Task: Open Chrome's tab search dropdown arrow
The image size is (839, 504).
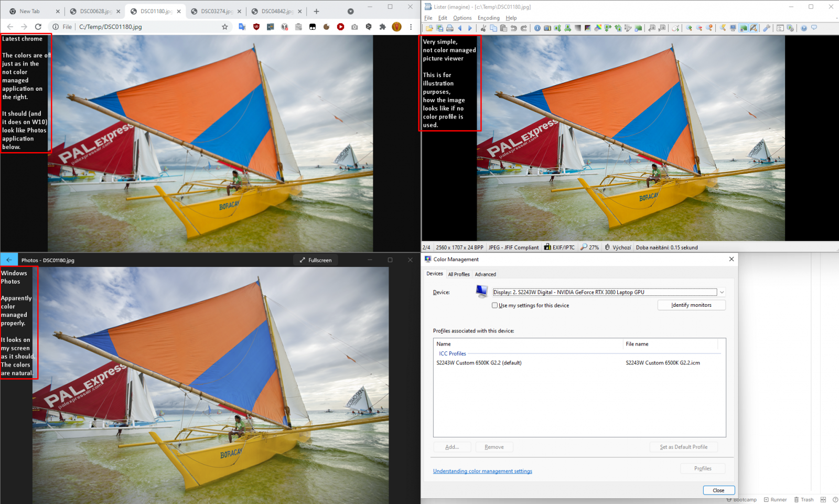Action: pos(350,11)
